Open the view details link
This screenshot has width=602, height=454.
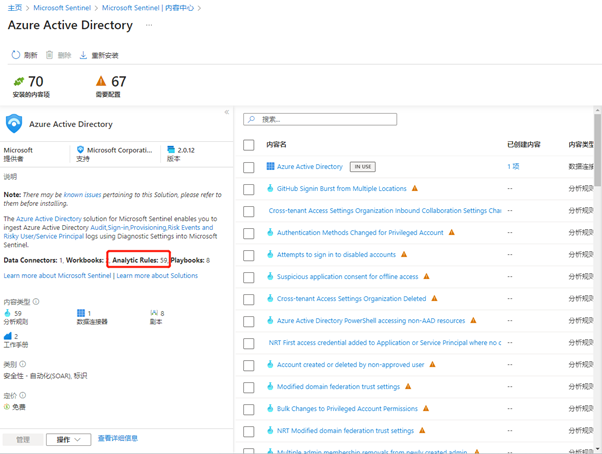118,438
